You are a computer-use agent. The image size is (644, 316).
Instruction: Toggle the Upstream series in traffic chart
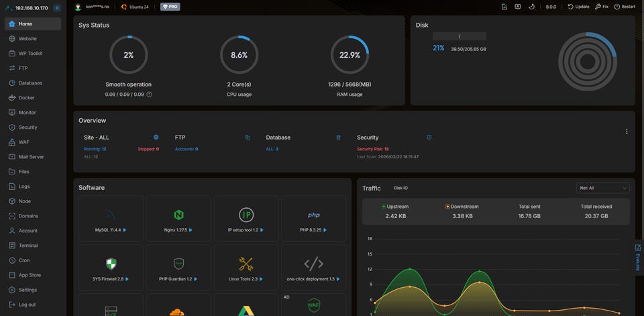pyautogui.click(x=395, y=207)
